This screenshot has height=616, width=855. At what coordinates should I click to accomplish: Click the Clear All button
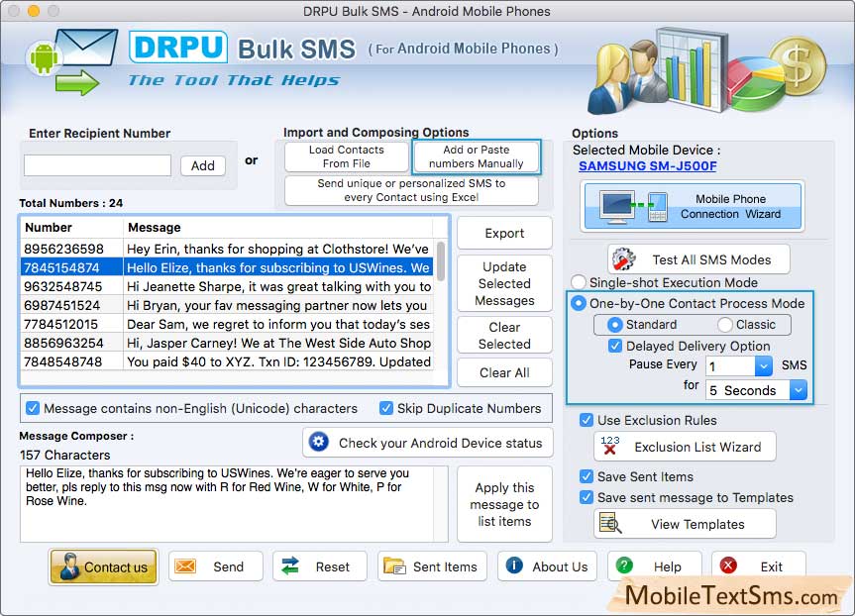[504, 373]
